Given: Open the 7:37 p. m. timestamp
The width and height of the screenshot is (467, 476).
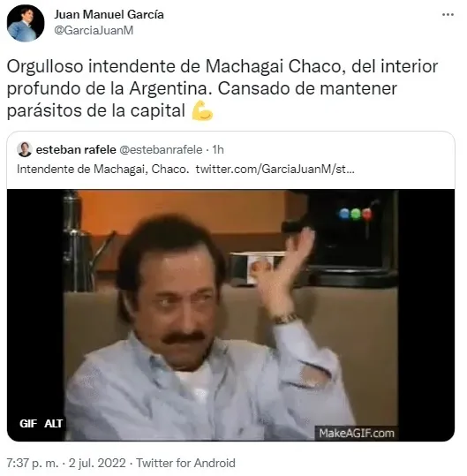Looking at the screenshot, I should [x=33, y=463].
